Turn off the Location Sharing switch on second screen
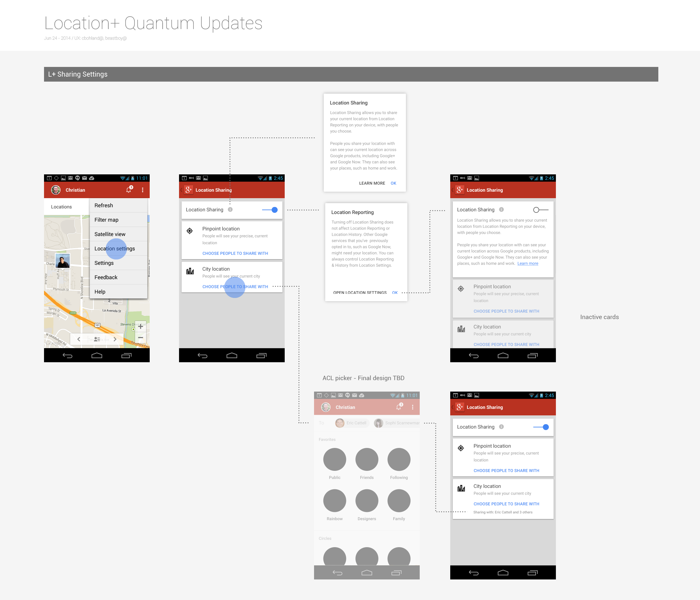 (x=270, y=210)
